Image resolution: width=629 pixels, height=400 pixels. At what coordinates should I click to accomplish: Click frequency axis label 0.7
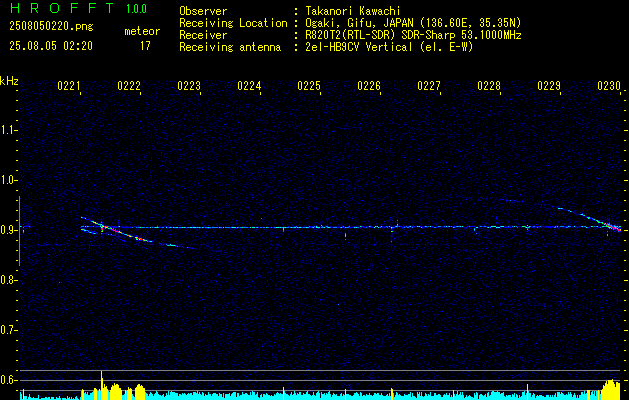click(8, 330)
